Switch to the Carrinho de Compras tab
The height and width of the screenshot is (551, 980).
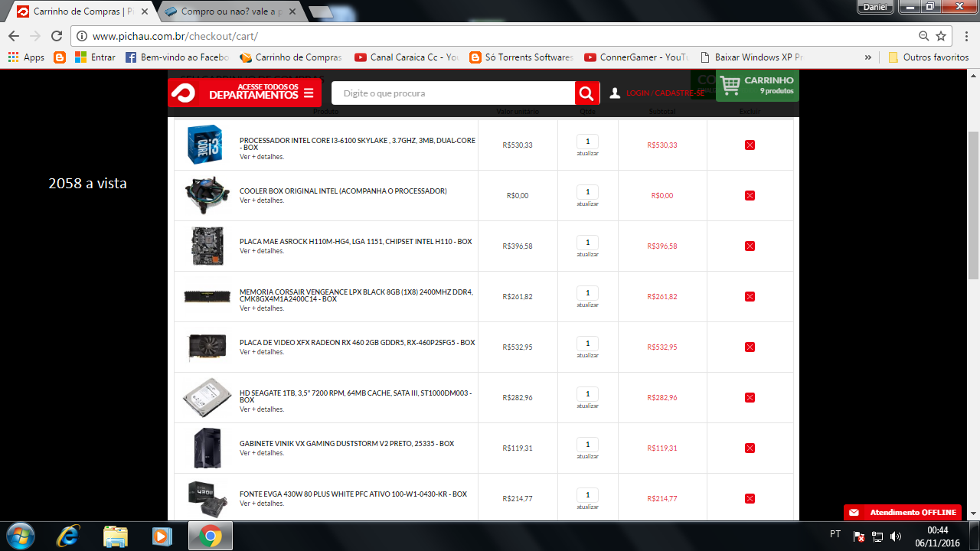tap(81, 11)
